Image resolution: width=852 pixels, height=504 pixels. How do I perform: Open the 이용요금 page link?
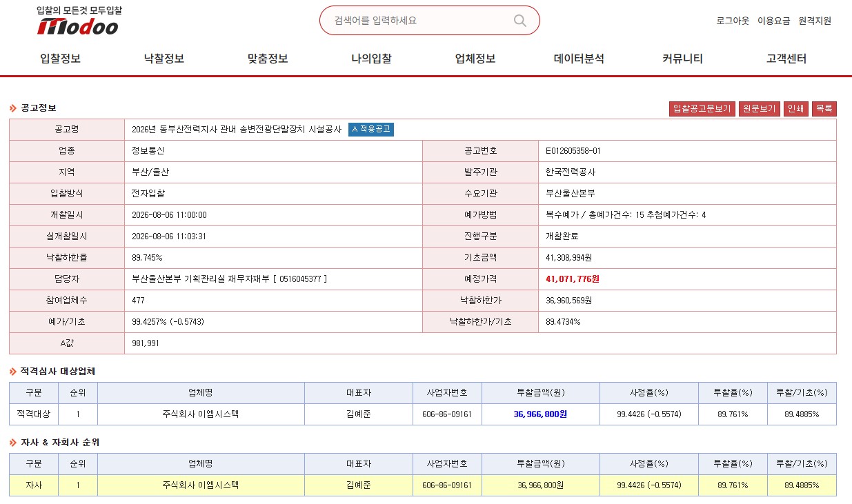click(x=774, y=21)
